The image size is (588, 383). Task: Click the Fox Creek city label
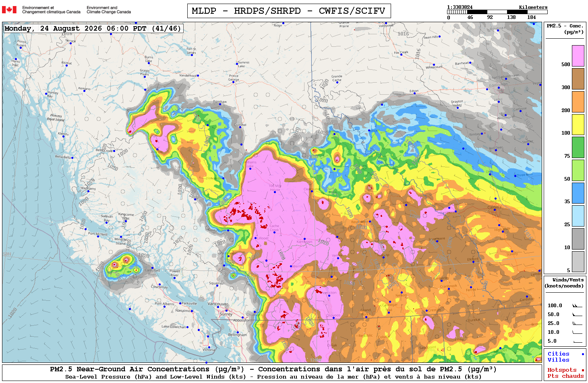pyautogui.click(x=401, y=52)
